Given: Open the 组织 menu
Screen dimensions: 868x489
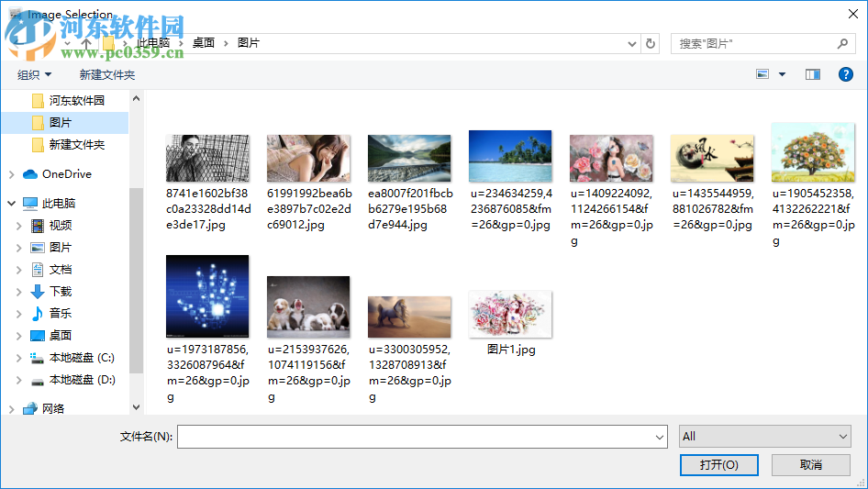Looking at the screenshot, I should [x=34, y=74].
